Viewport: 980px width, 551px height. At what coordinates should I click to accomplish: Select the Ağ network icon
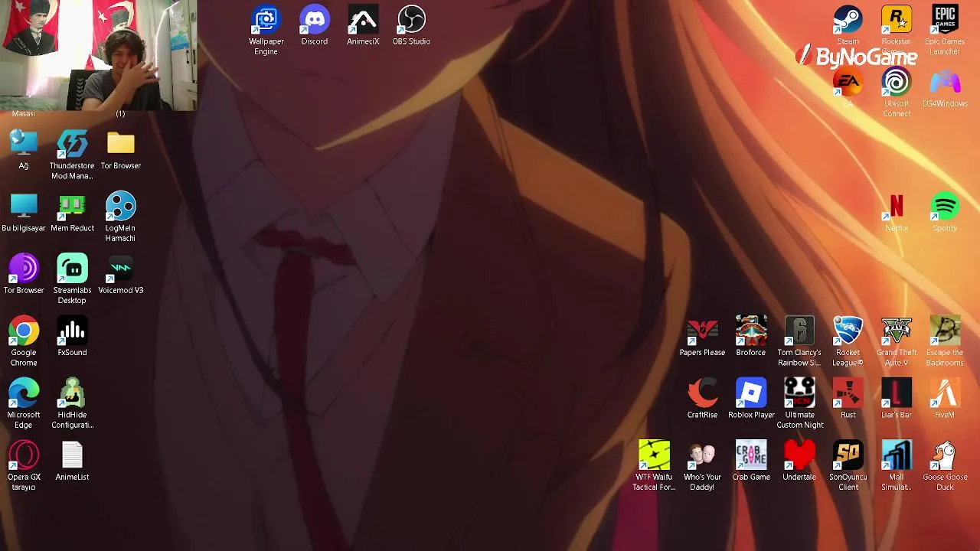(x=24, y=145)
